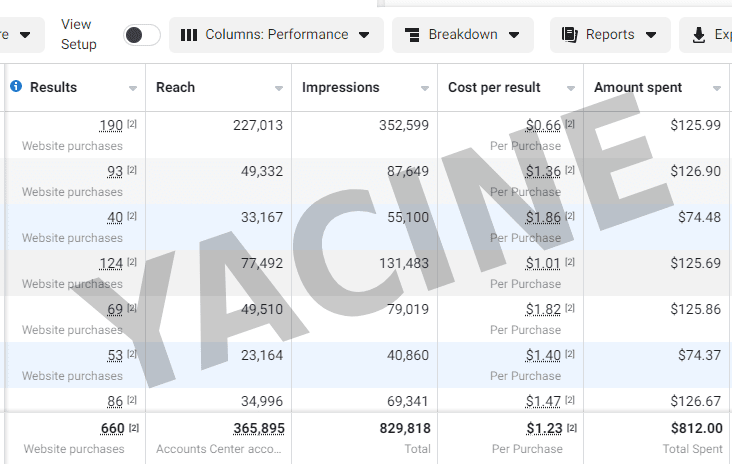Select the 77,492 reach cell
Viewport: 732px width, 464px height.
pos(262,263)
